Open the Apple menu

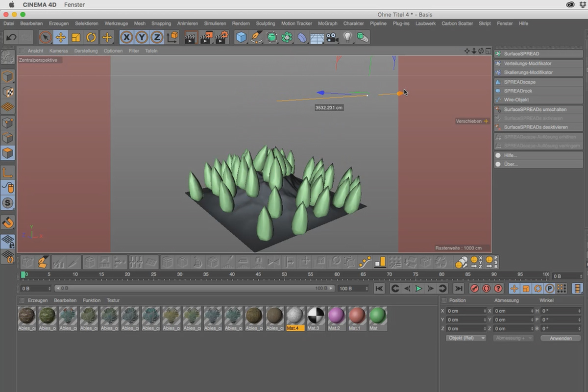11,5
